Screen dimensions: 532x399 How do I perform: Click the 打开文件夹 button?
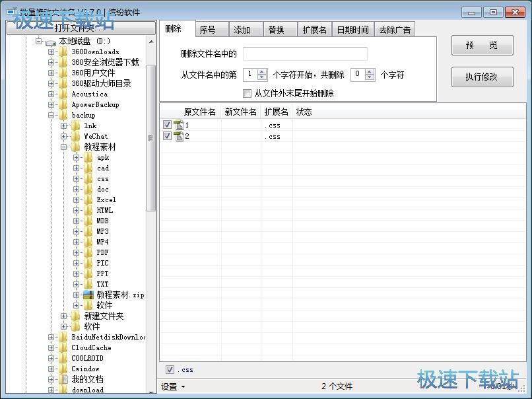coord(81,28)
